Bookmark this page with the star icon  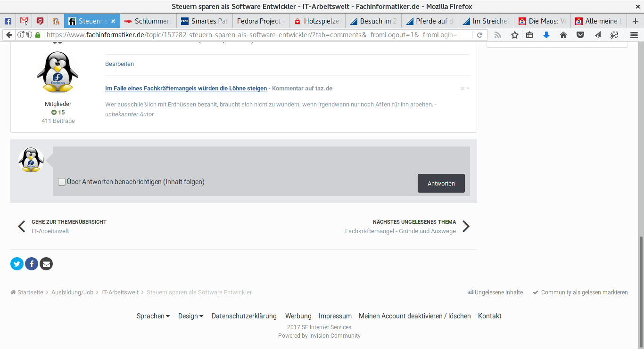tap(515, 35)
